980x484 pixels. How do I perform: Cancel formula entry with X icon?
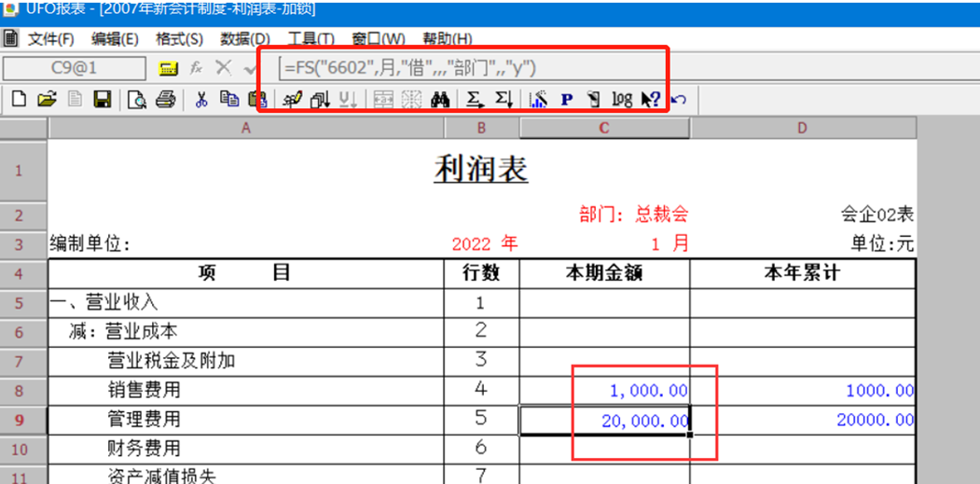pos(223,67)
